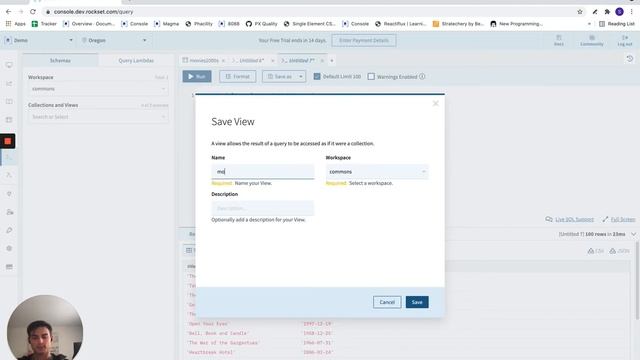Screen dimensions: 640x360
Task: Click Enter Payment Details button
Action: pos(364,40)
